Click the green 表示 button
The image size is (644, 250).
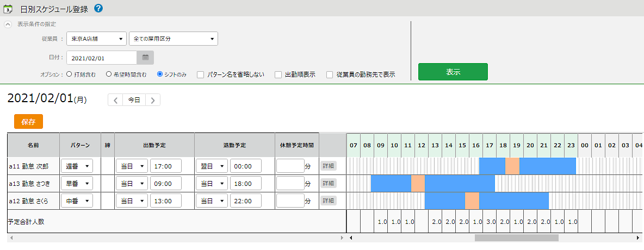pos(453,72)
